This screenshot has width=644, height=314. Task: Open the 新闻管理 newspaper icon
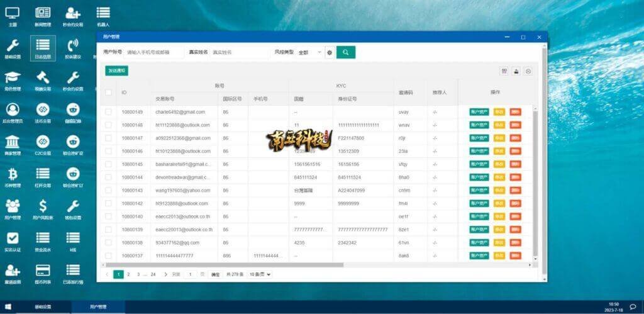[x=43, y=14]
